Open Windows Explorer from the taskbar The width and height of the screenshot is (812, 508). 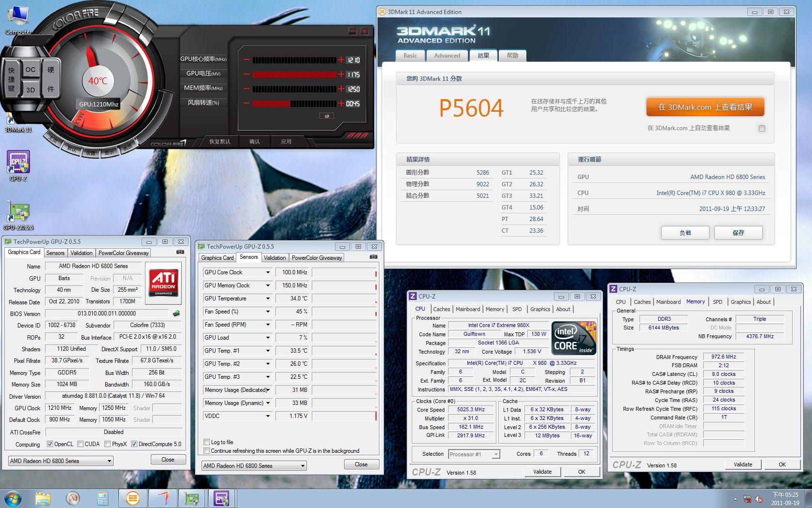pyautogui.click(x=43, y=498)
